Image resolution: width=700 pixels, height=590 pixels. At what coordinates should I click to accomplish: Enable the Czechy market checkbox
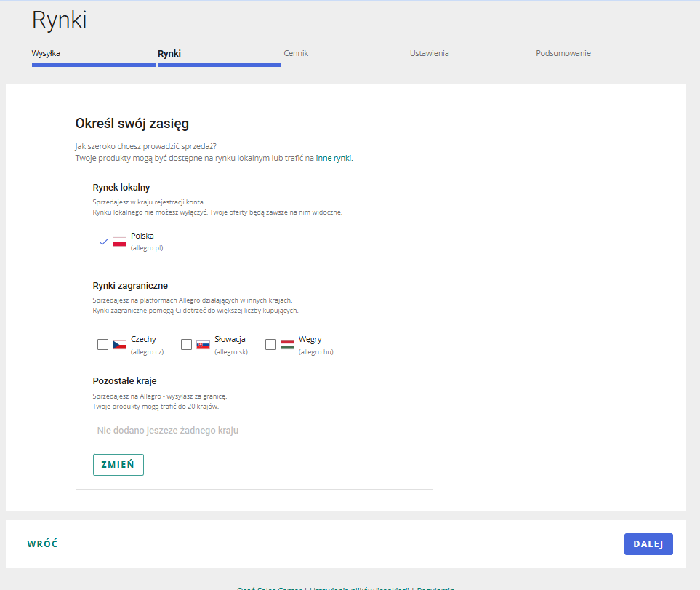tap(102, 345)
